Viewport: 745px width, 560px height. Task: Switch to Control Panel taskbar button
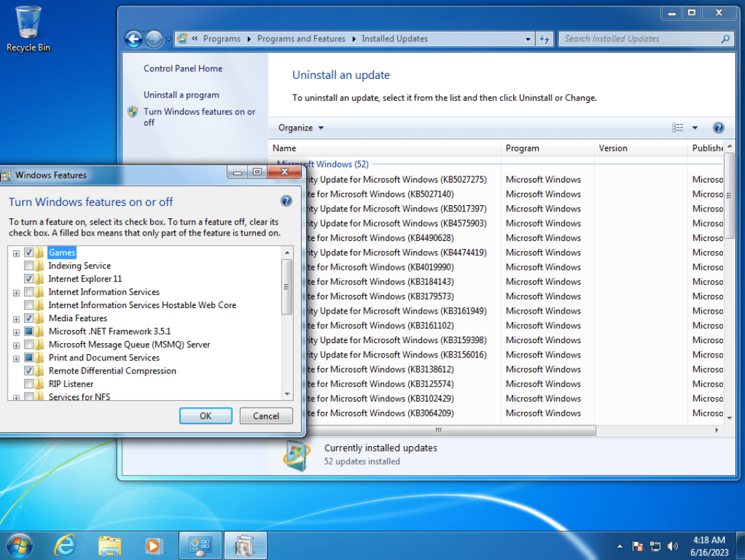[x=200, y=546]
